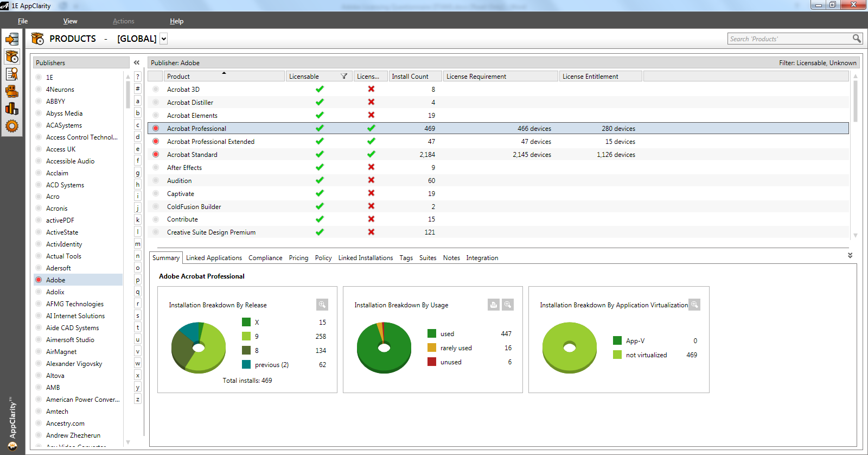Viewport: 868px width, 455px height.
Task: Open the GLOBAL scope dropdown
Action: pos(164,39)
